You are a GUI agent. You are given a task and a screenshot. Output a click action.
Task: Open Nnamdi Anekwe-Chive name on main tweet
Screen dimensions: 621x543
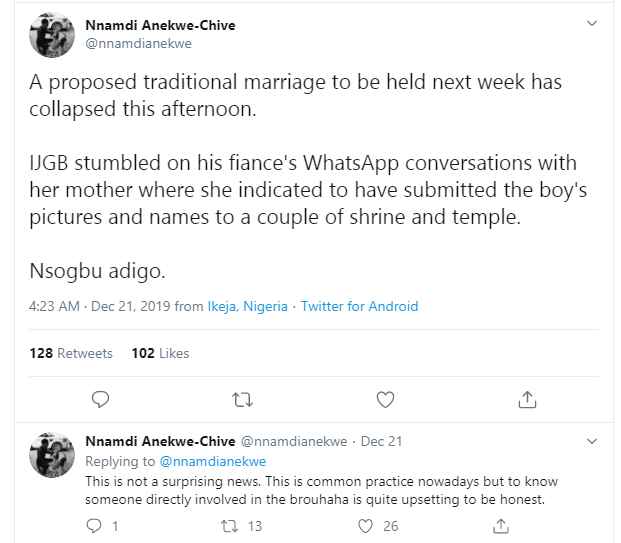[x=160, y=25]
